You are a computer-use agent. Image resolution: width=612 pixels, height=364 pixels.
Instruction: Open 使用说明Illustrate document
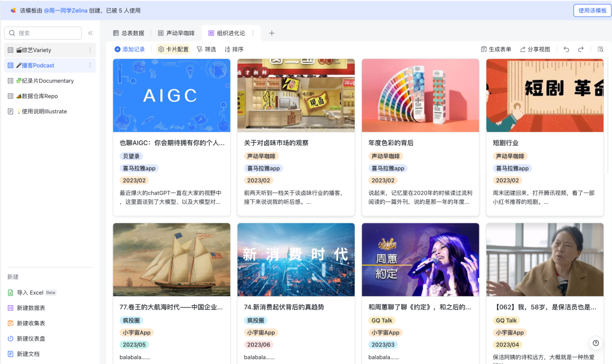(x=50, y=112)
